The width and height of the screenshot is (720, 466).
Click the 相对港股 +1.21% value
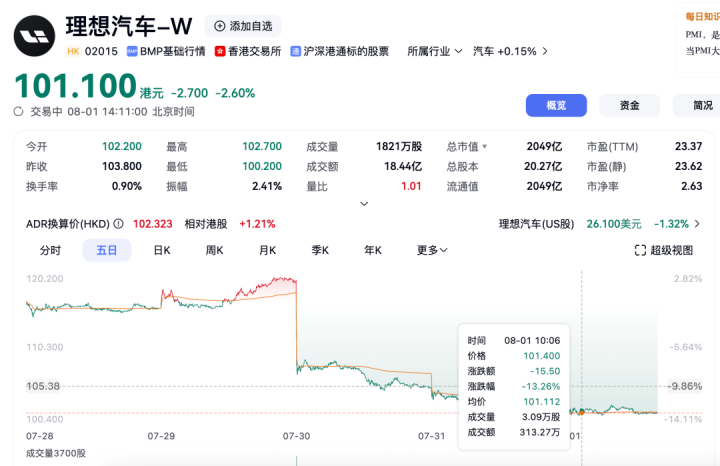click(x=257, y=224)
